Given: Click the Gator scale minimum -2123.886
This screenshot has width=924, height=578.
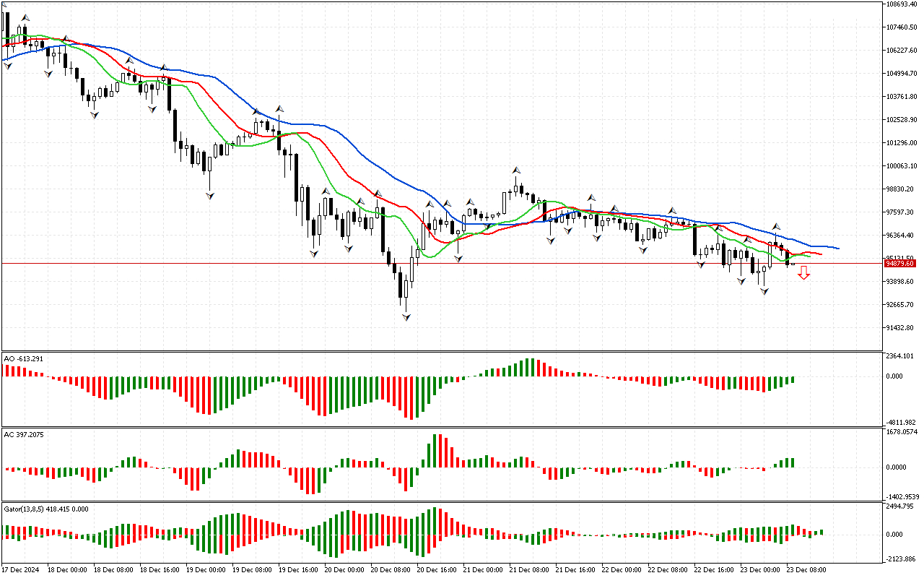Looking at the screenshot, I should (901, 559).
